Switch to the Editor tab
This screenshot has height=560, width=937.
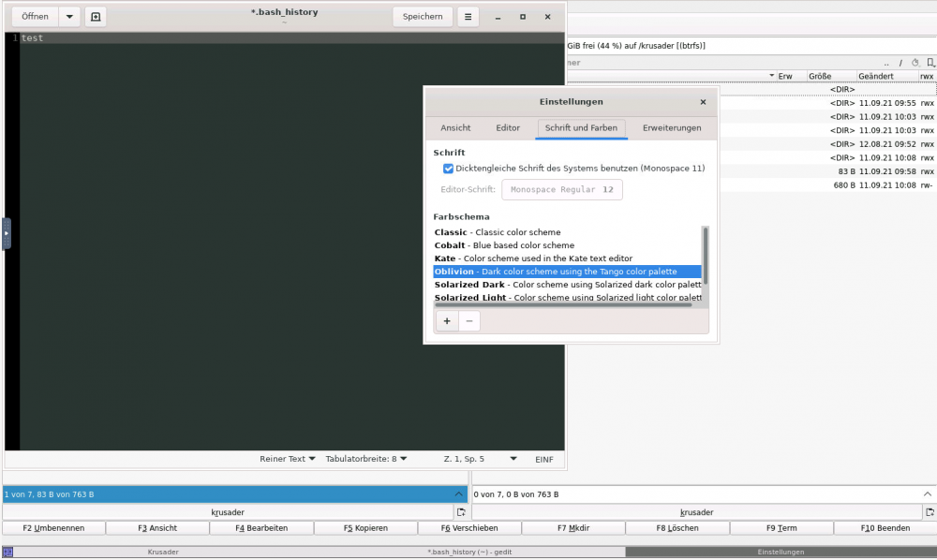tap(508, 127)
